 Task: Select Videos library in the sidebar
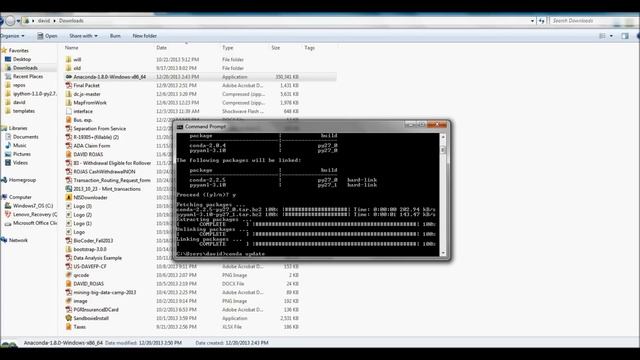point(20,162)
